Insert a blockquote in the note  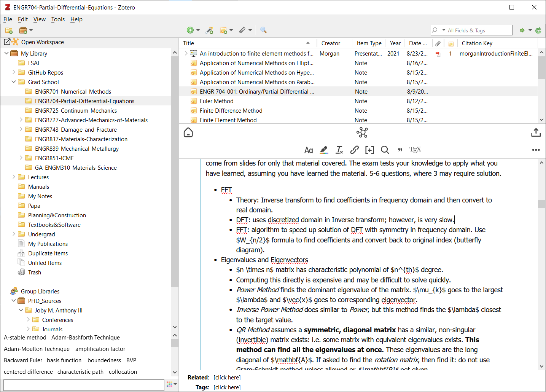coord(400,150)
